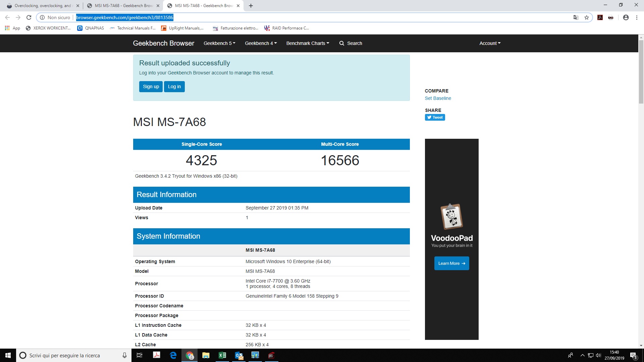Open File Explorer from the taskbar
The height and width of the screenshot is (362, 644).
click(206, 355)
